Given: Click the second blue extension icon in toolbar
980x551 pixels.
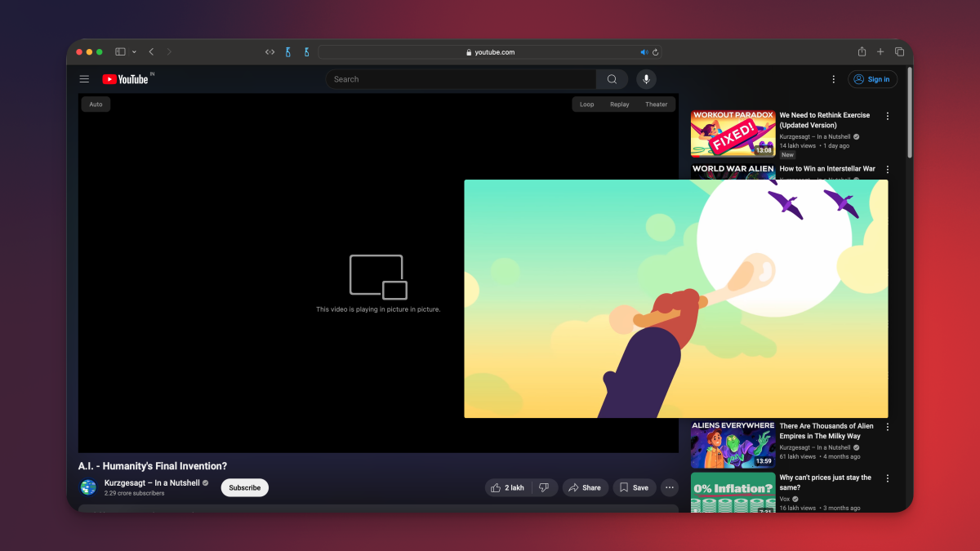Looking at the screenshot, I should coord(306,51).
